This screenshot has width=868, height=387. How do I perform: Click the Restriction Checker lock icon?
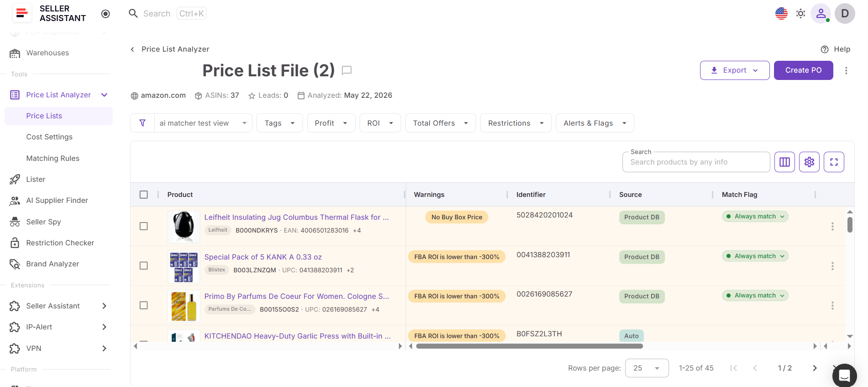tap(15, 243)
